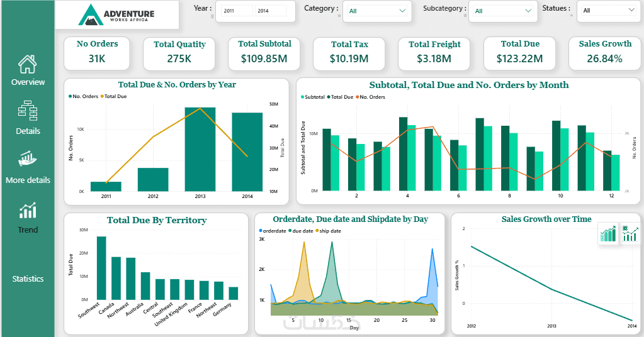Click the Adventure Works Africa logo

(x=116, y=14)
